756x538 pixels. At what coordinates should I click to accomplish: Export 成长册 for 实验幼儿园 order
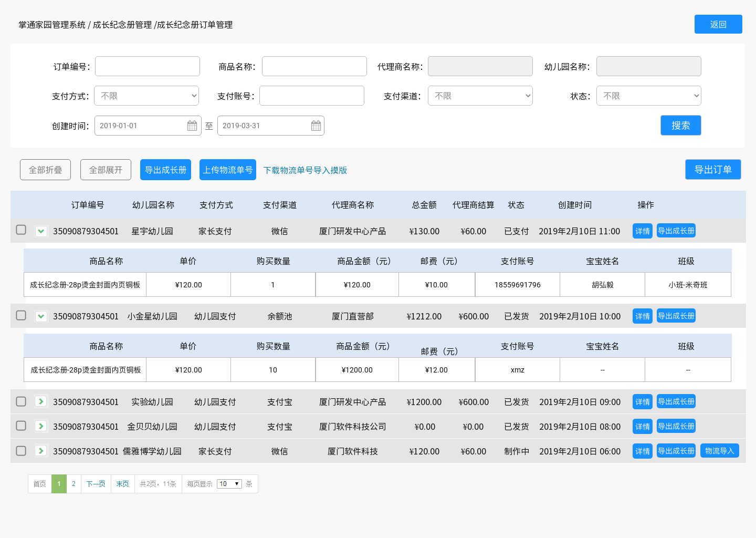(676, 401)
